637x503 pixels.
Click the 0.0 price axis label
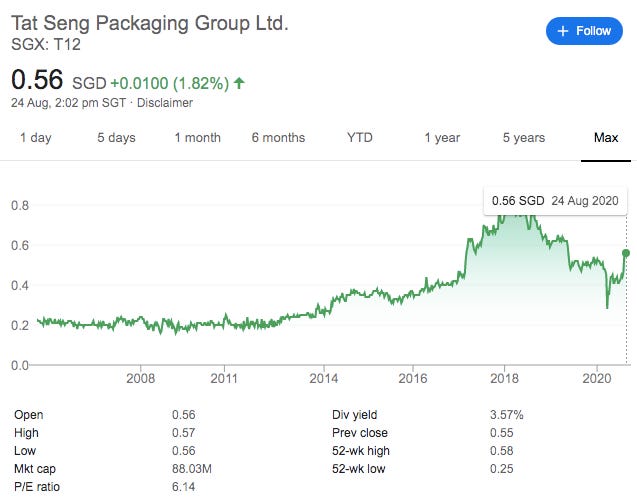click(x=20, y=365)
